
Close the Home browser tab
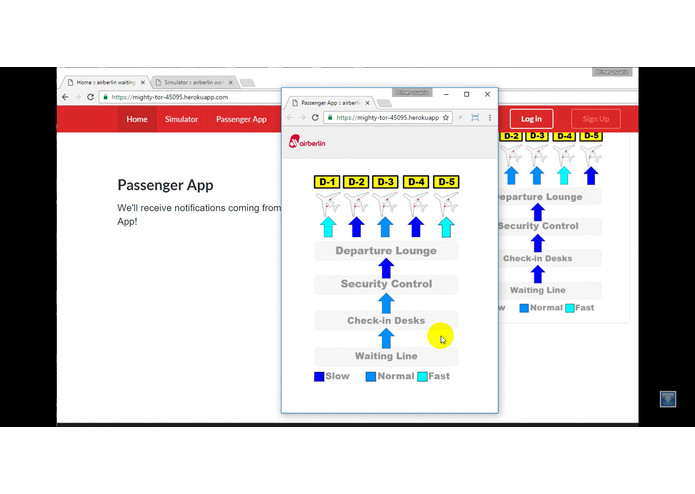143,82
